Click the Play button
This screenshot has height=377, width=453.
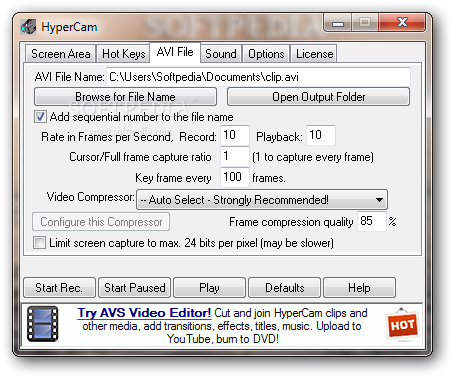click(210, 288)
